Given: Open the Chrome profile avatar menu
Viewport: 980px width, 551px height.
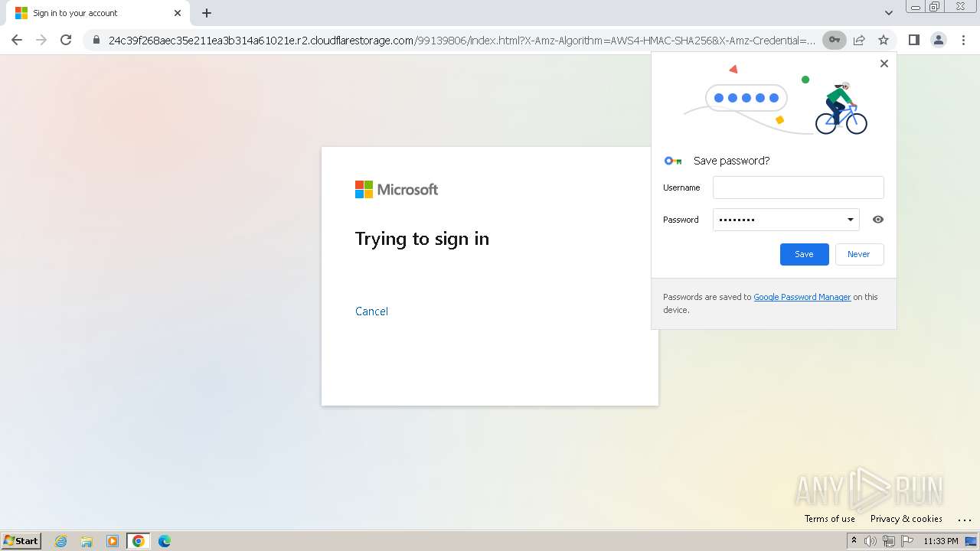Looking at the screenshot, I should (938, 40).
